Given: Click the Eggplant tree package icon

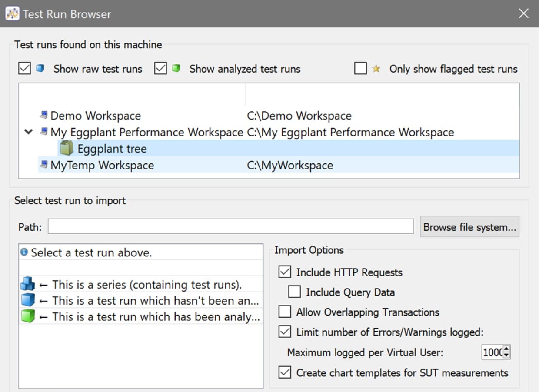Looking at the screenshot, I should point(66,148).
